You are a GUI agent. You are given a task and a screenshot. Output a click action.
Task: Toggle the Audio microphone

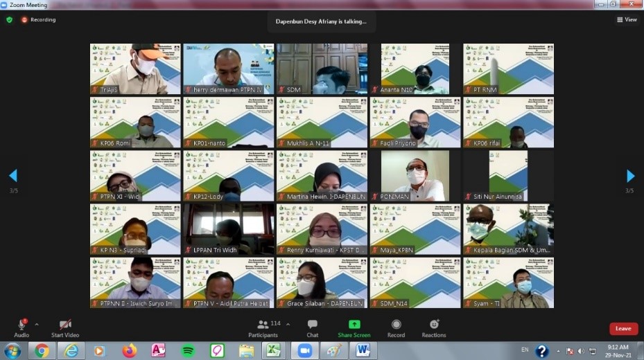pyautogui.click(x=21, y=325)
